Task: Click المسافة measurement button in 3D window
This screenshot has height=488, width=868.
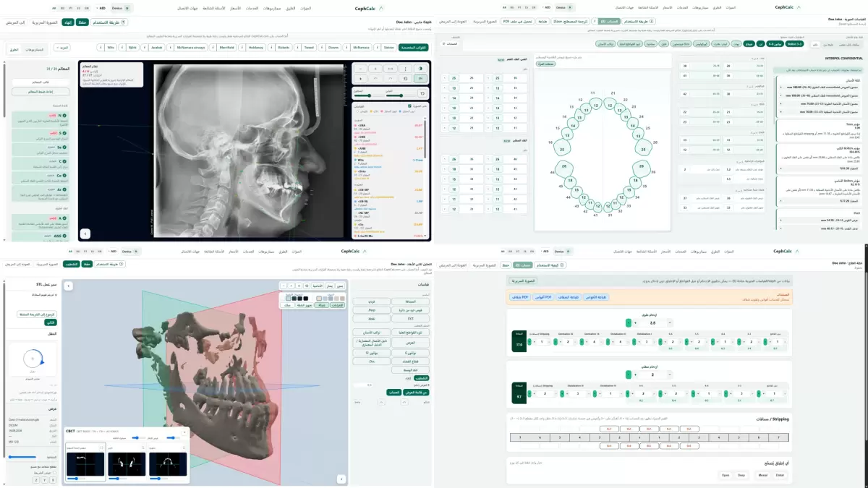Action: click(x=409, y=301)
